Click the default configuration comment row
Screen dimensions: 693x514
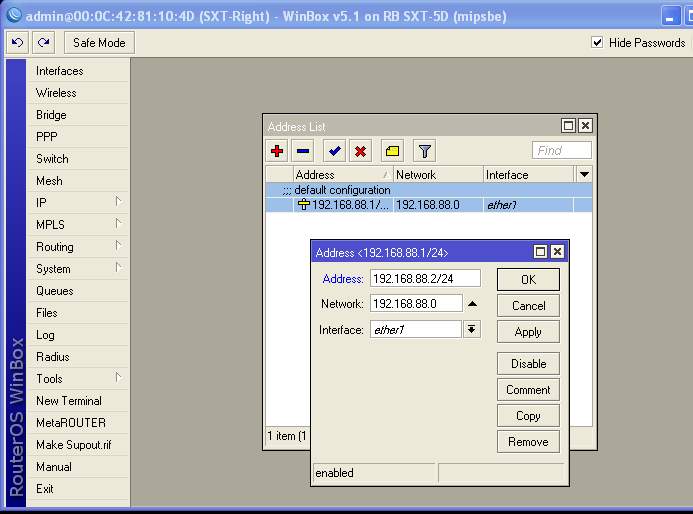pyautogui.click(x=429, y=190)
